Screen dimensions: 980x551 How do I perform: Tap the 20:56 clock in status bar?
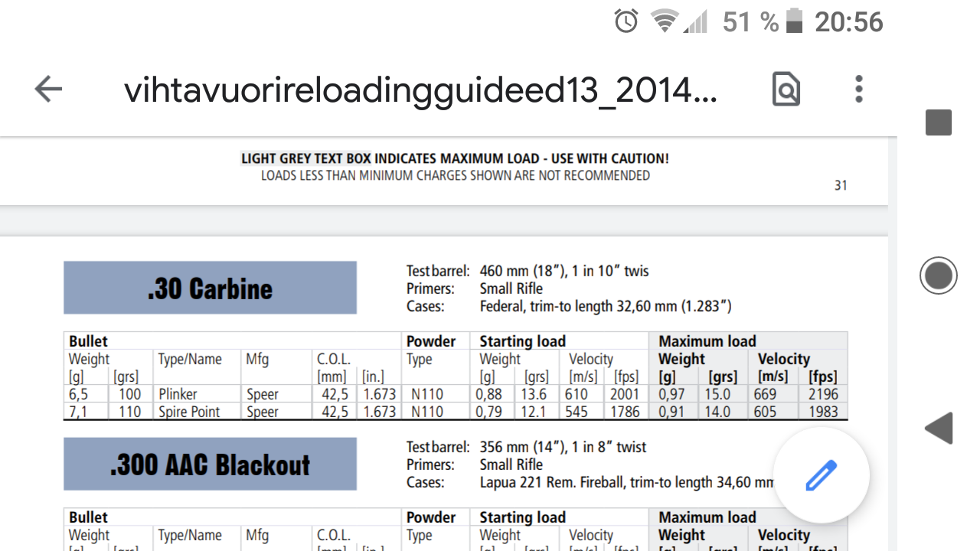[848, 22]
